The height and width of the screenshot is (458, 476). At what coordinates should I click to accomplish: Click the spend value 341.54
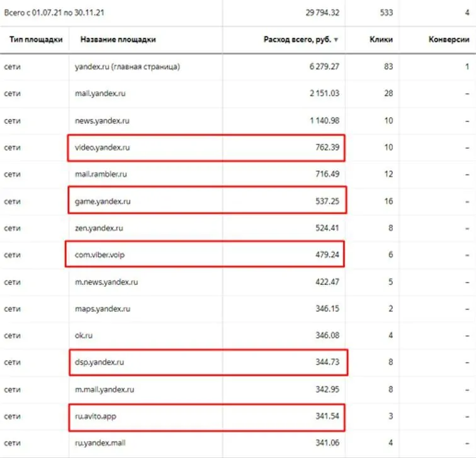click(x=327, y=416)
